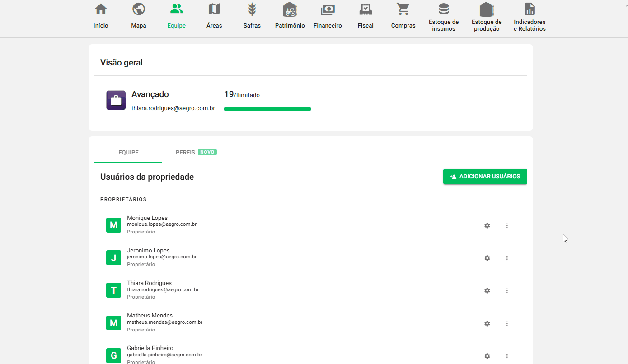Open settings gear for Thiara Rodrigues
Viewport: 628px width, 364px height.
pyautogui.click(x=487, y=290)
